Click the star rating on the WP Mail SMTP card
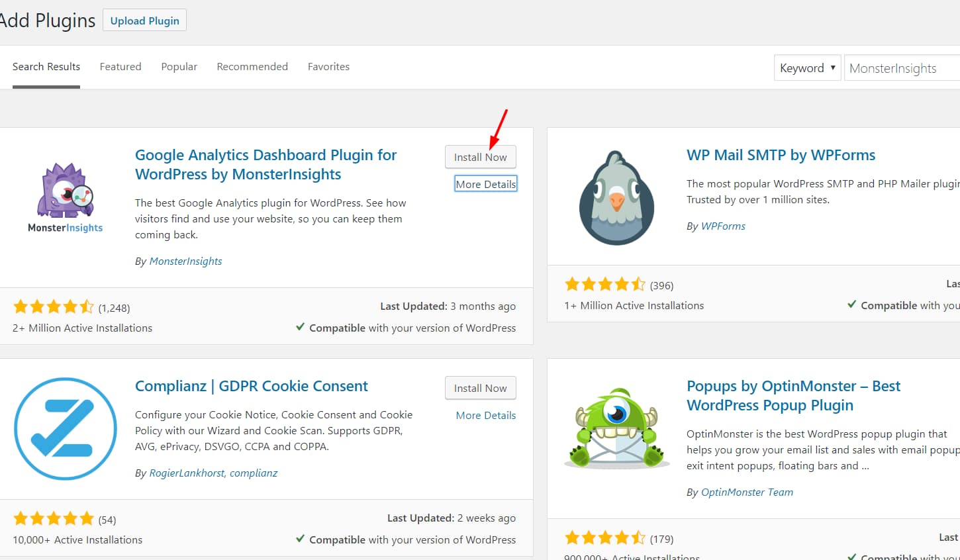Viewport: 960px width, 560px height. 605,283
